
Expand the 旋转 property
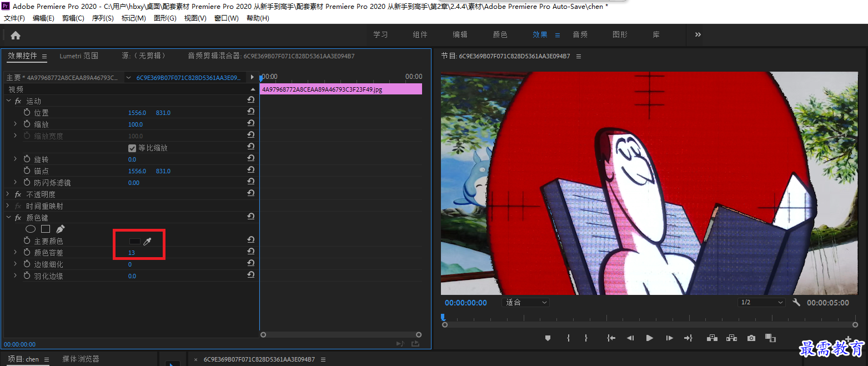[16, 159]
